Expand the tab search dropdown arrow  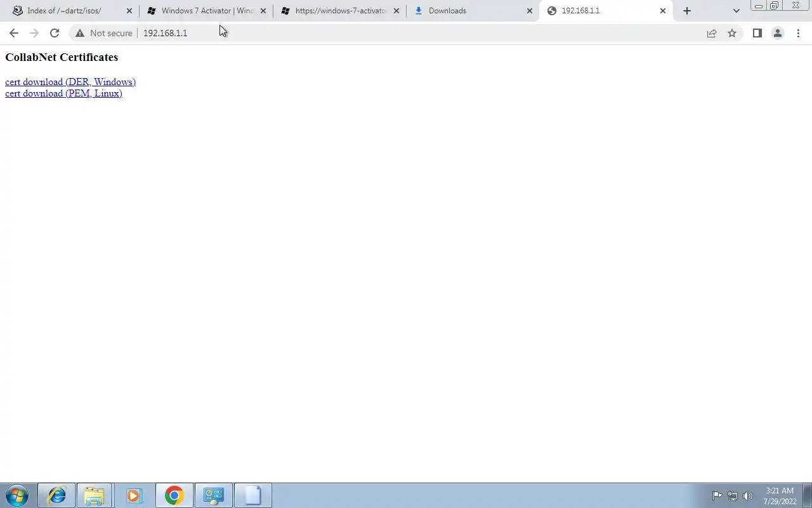(736, 11)
